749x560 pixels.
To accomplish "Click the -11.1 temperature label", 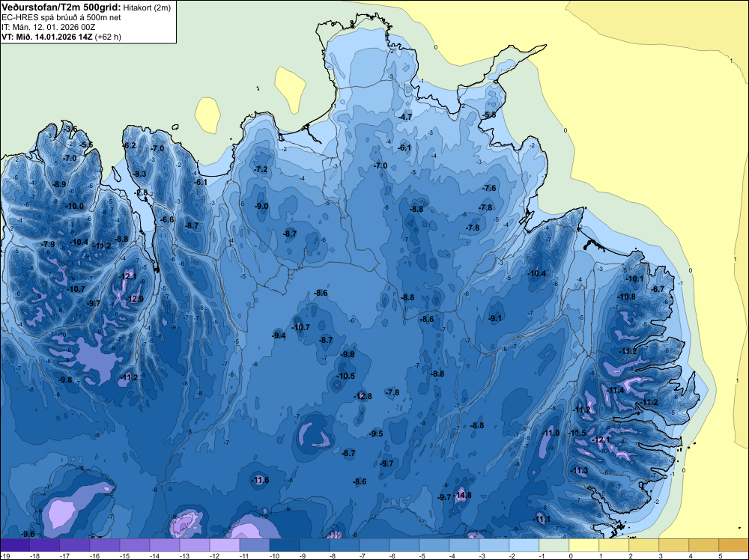I will tap(542, 519).
